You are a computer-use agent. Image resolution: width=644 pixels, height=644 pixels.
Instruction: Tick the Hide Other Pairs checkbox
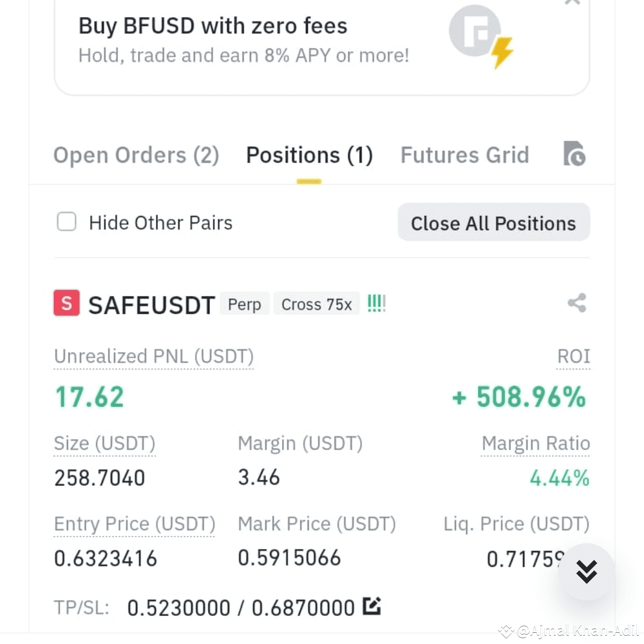[67, 222]
